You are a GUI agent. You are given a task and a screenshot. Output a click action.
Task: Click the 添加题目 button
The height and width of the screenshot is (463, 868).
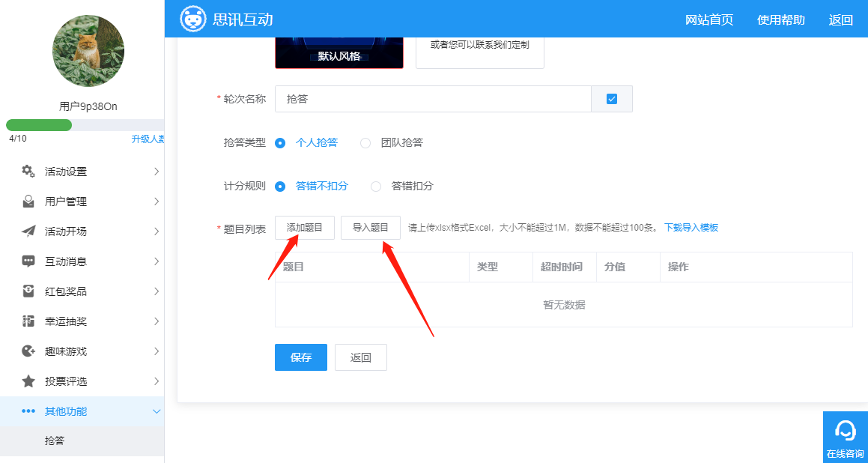pyautogui.click(x=305, y=228)
